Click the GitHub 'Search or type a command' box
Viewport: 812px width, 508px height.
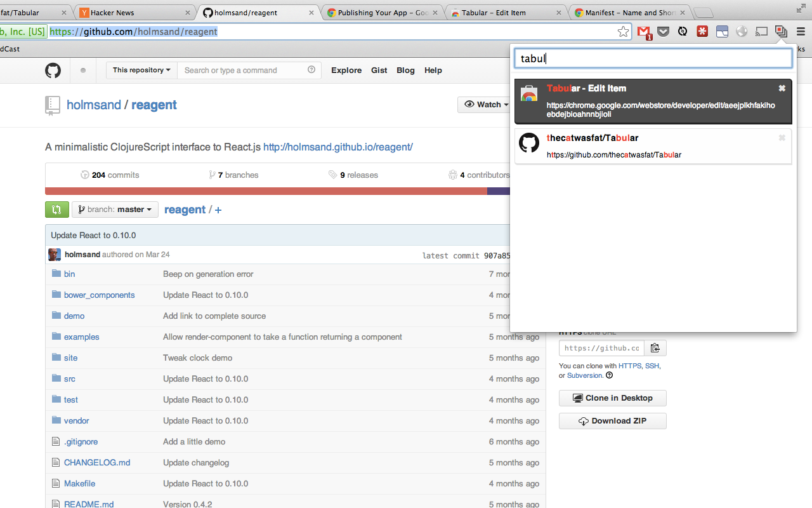click(x=249, y=70)
